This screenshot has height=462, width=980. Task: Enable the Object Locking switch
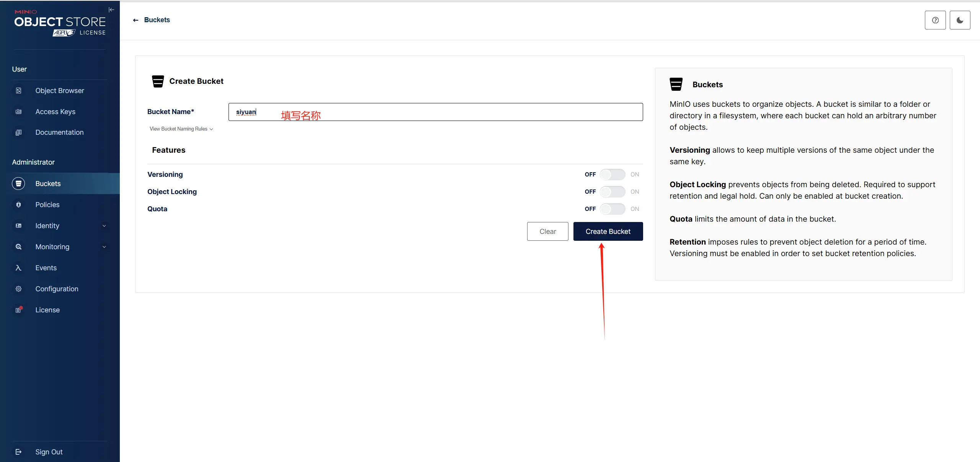[612, 192]
